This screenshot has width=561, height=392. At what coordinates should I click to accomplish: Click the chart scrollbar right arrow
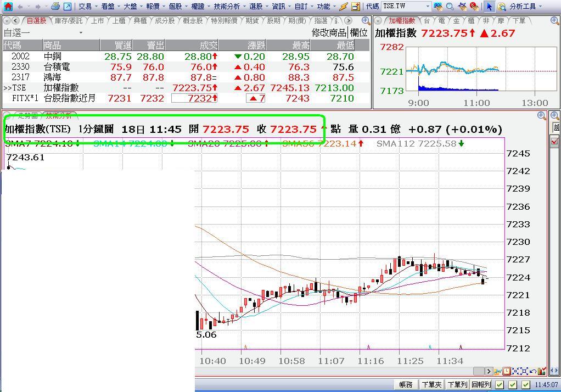tap(489, 371)
